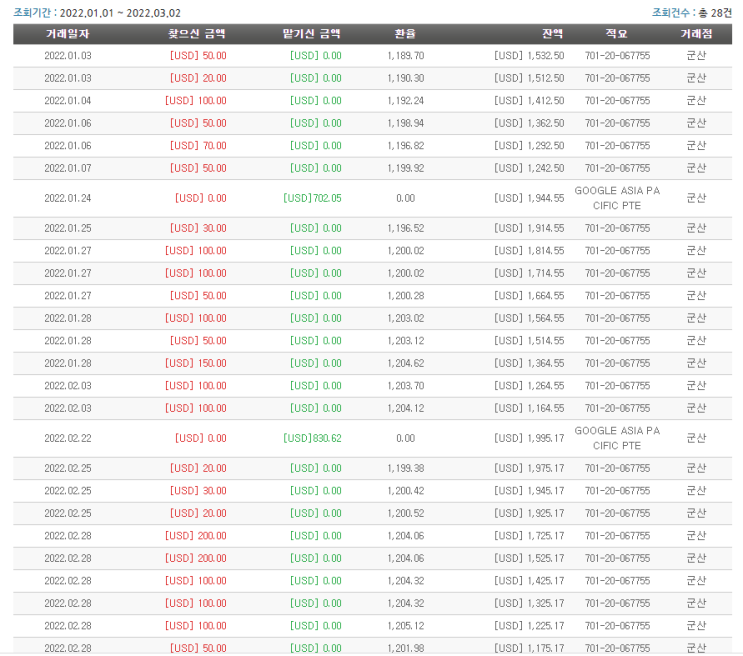Screen dimensions: 743x656
Task: Click exchange rate 1,192.24
Action: tap(406, 101)
